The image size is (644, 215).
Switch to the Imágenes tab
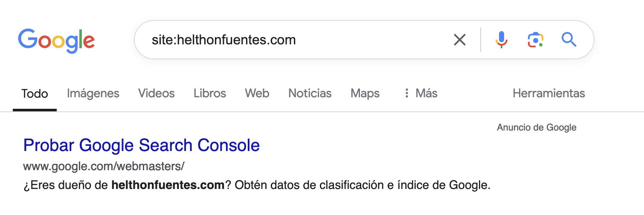click(x=93, y=93)
